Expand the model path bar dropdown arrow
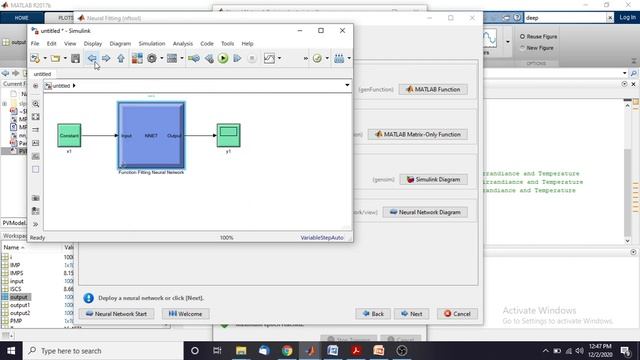 point(347,85)
